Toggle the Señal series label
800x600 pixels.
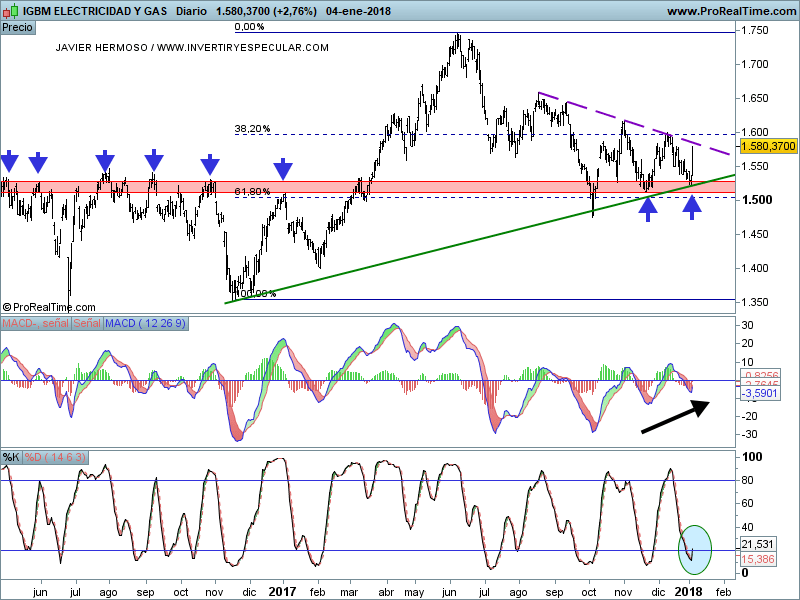coord(88,324)
